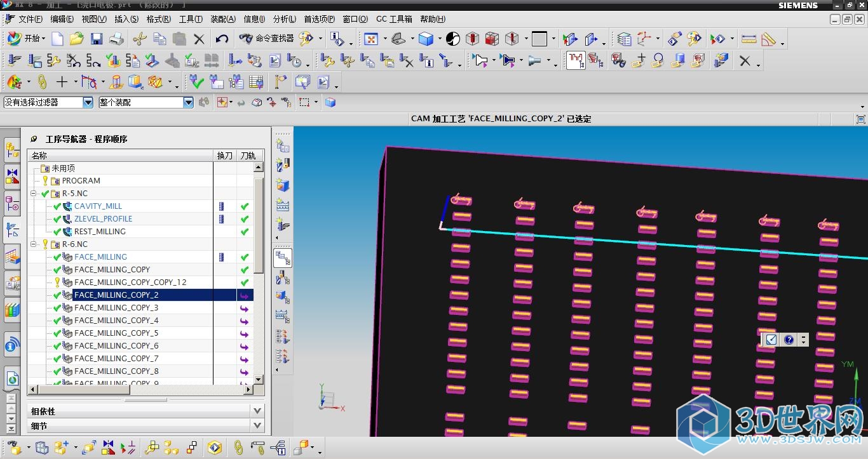
Task: Open a file with the folder icon
Action: pos(77,39)
